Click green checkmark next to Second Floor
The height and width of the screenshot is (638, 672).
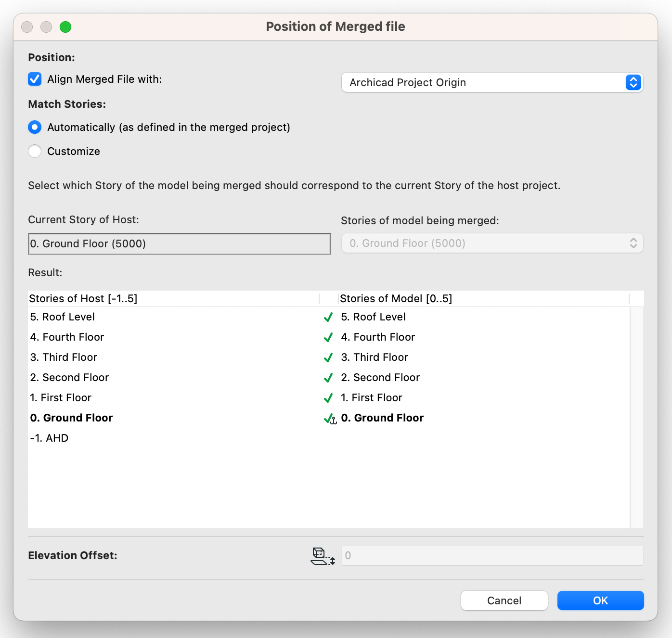(328, 378)
